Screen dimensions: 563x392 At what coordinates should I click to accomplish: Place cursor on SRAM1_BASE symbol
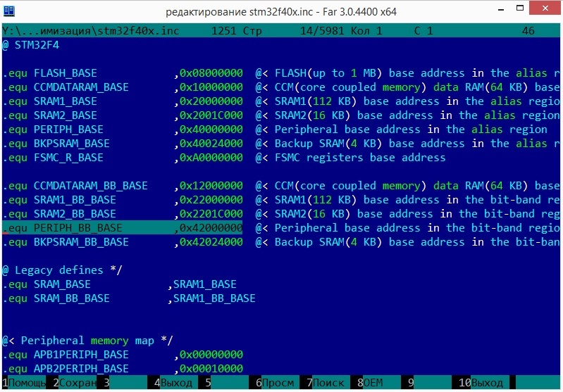pos(66,101)
